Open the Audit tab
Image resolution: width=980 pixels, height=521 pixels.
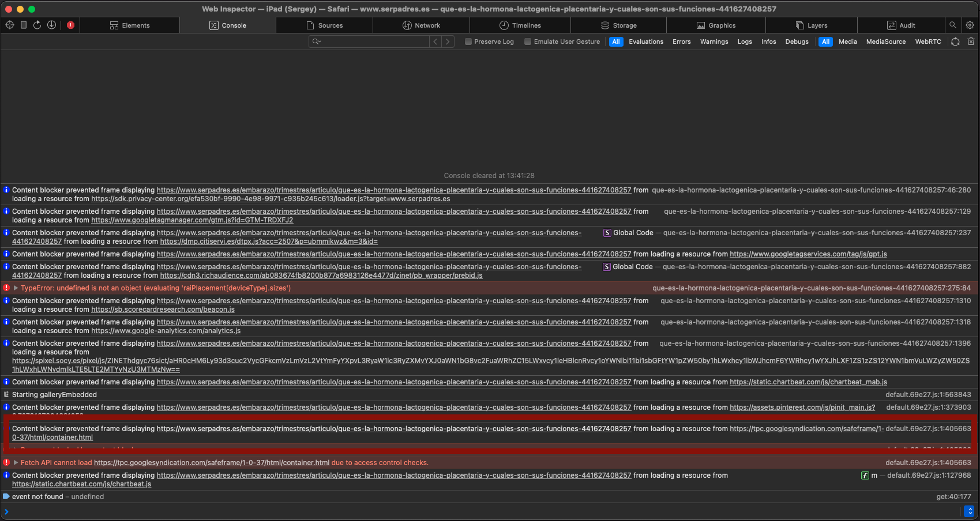coord(901,25)
